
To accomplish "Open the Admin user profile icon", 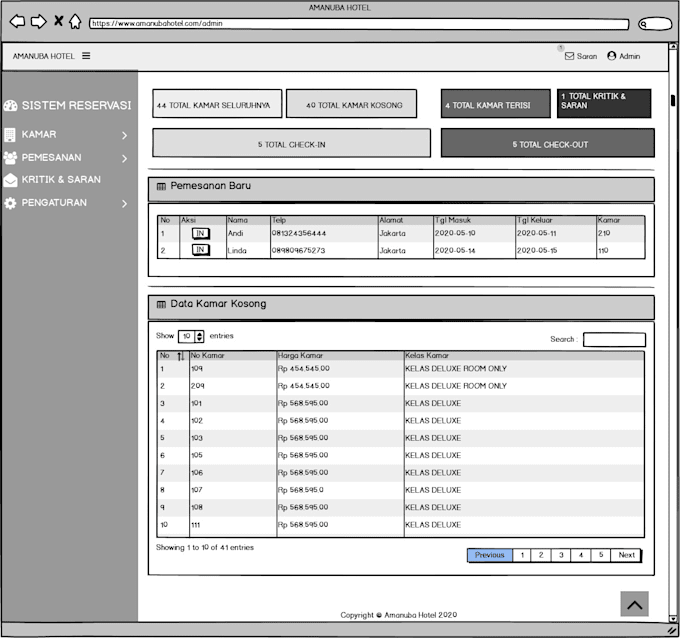I will [x=611, y=56].
